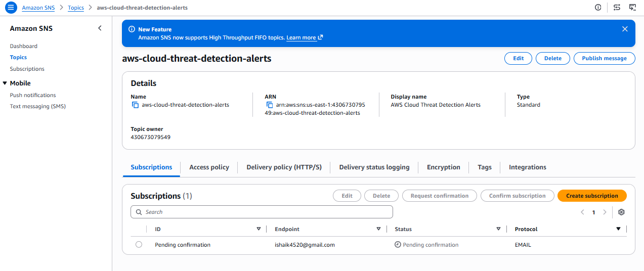Sort subscriptions by Protocol column arrow
This screenshot has height=271, width=644.
click(618, 229)
